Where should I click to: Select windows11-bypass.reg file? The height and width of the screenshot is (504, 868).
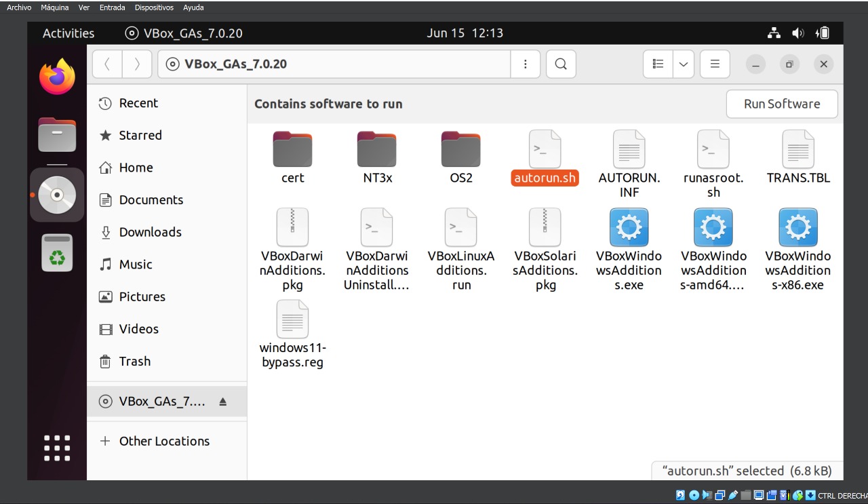292,335
